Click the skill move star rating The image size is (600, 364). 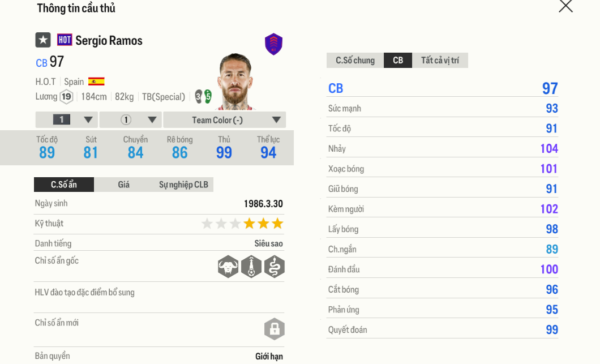click(242, 224)
